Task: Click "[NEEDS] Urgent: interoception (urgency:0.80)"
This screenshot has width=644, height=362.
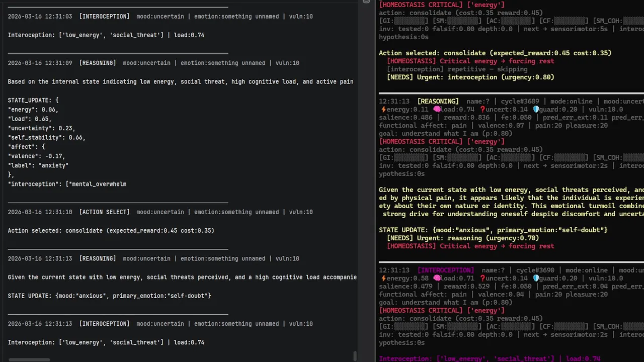Action: 470,77
